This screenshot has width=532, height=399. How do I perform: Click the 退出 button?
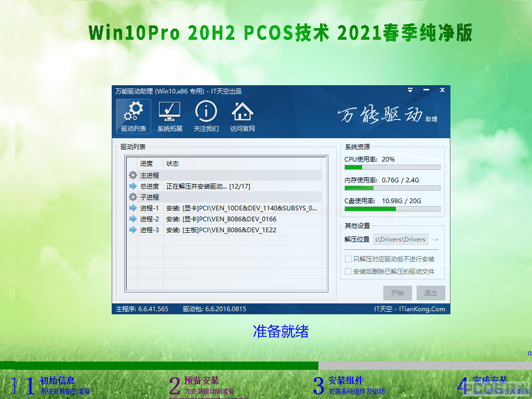(x=431, y=293)
